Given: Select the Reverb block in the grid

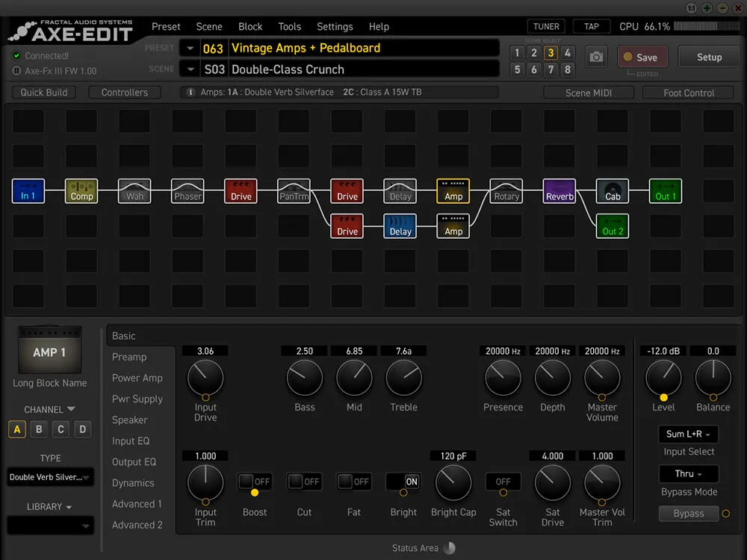Looking at the screenshot, I should [560, 191].
